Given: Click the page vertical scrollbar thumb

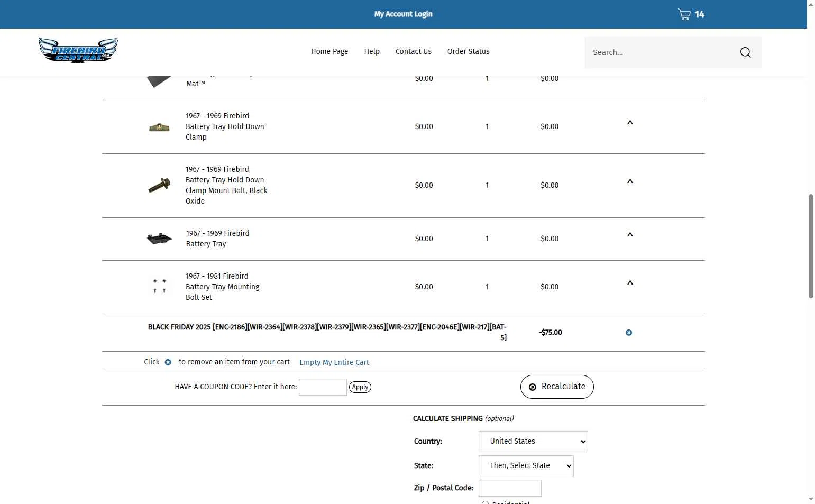Looking at the screenshot, I should click(811, 246).
